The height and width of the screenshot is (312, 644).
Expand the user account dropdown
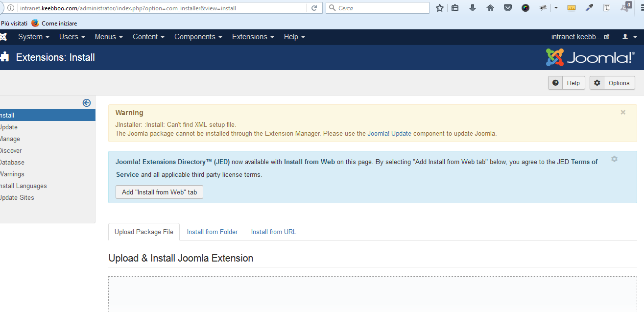pyautogui.click(x=628, y=37)
